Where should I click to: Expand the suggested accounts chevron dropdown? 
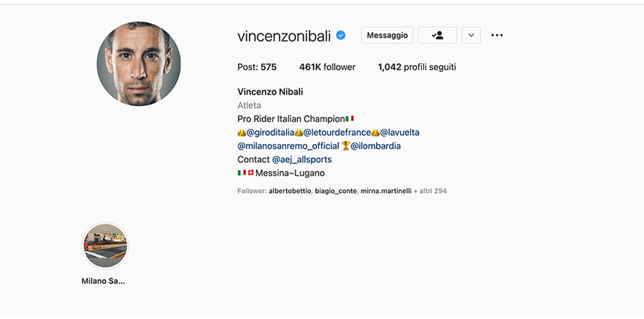point(471,35)
